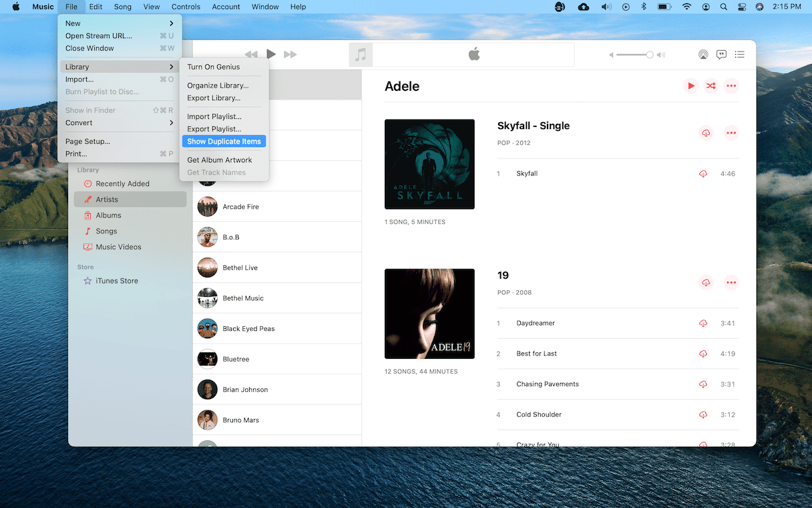Select Albums in the sidebar
The width and height of the screenshot is (812, 508).
click(x=130, y=215)
